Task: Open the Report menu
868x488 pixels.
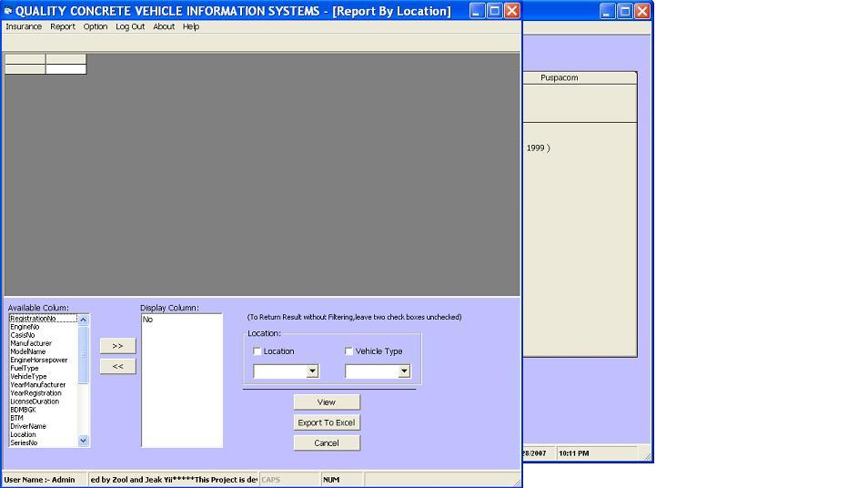Action: click(x=63, y=26)
